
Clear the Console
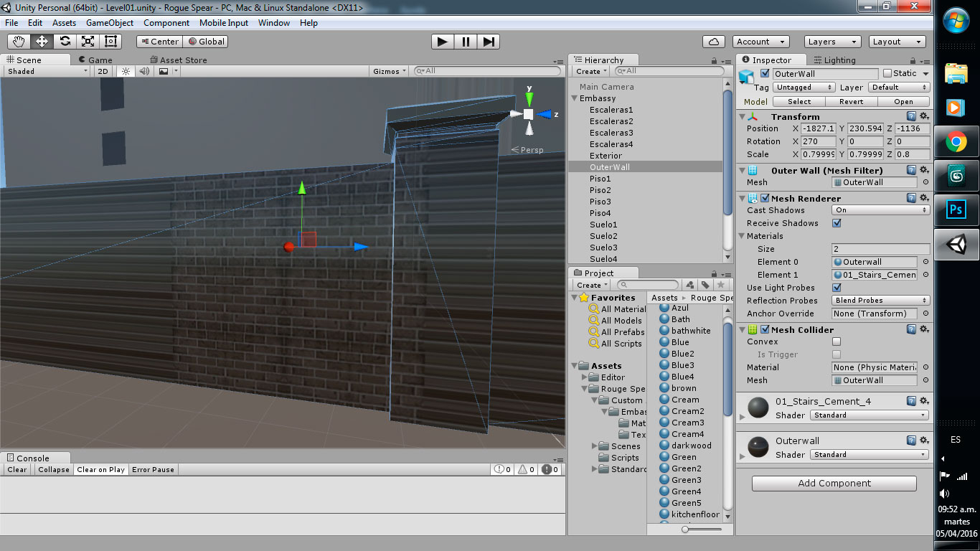pyautogui.click(x=17, y=469)
